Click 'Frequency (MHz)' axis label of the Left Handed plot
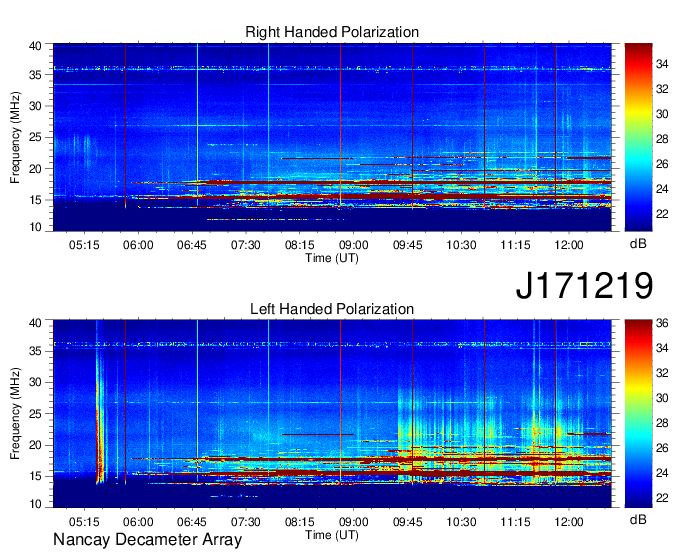The image size is (680, 552). [x=15, y=414]
